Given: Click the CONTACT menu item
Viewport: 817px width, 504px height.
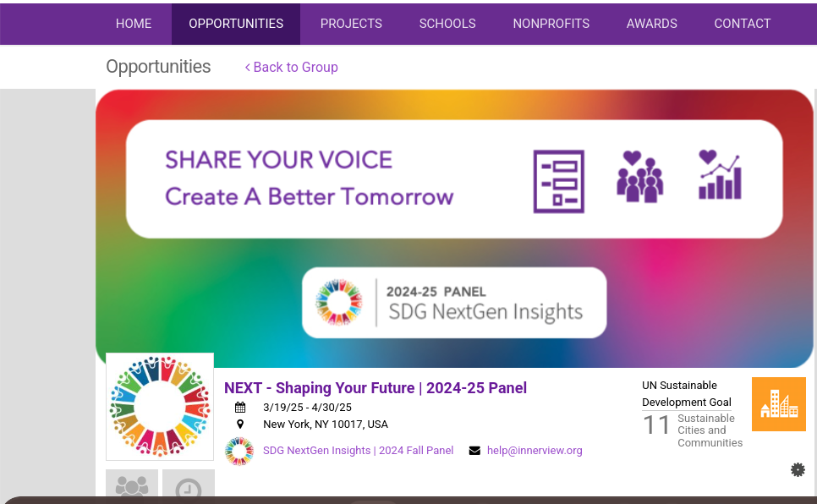Looking at the screenshot, I should click(x=742, y=24).
